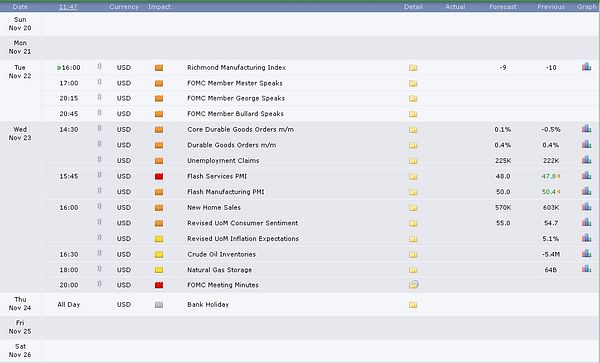This screenshot has width=600, height=363.
Task: Toggle alert bell for Flash Services PMI
Action: tap(99, 176)
